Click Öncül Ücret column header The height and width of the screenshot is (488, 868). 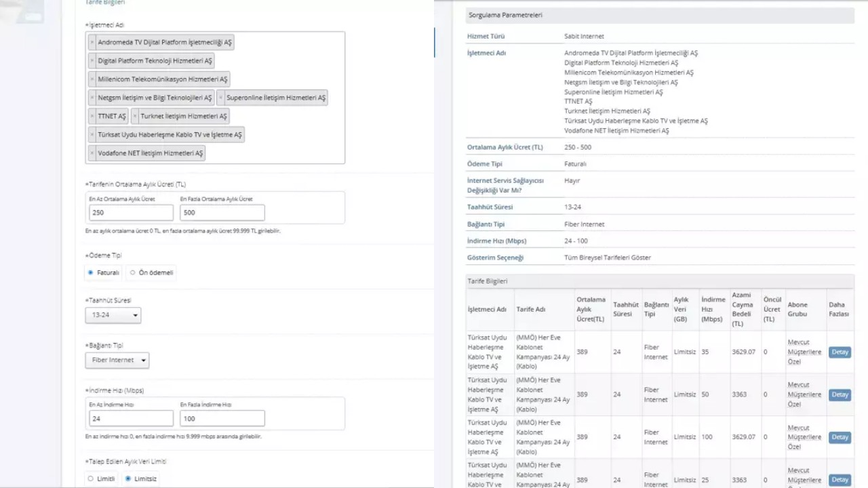coord(772,309)
